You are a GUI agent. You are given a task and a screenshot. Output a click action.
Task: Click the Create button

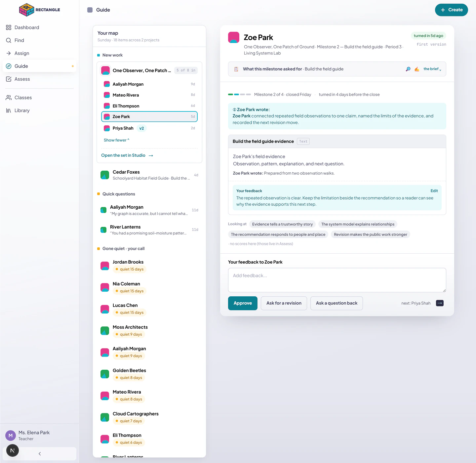(451, 10)
